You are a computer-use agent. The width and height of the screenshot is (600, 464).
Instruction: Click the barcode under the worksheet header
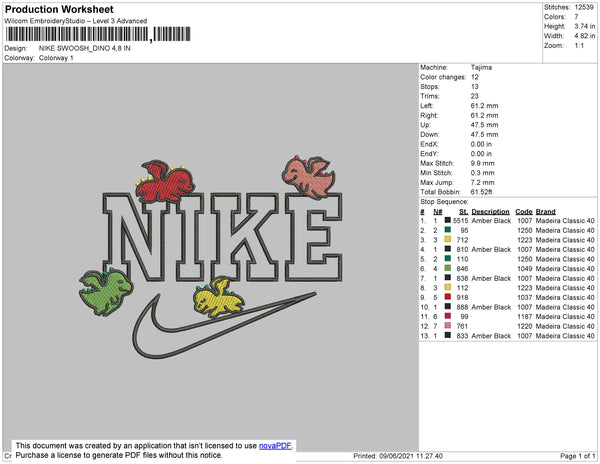point(98,34)
